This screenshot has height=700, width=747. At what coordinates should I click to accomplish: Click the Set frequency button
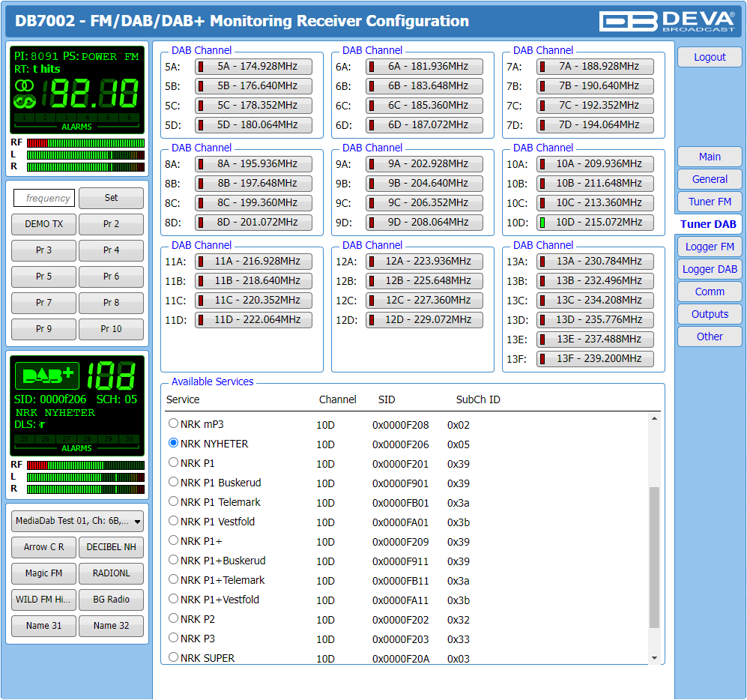click(x=111, y=198)
